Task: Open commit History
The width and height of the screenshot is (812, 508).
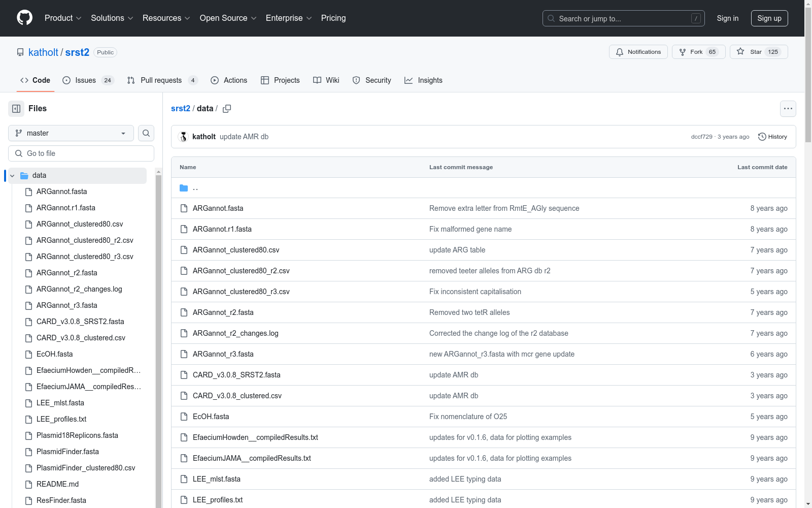Action: [772, 137]
